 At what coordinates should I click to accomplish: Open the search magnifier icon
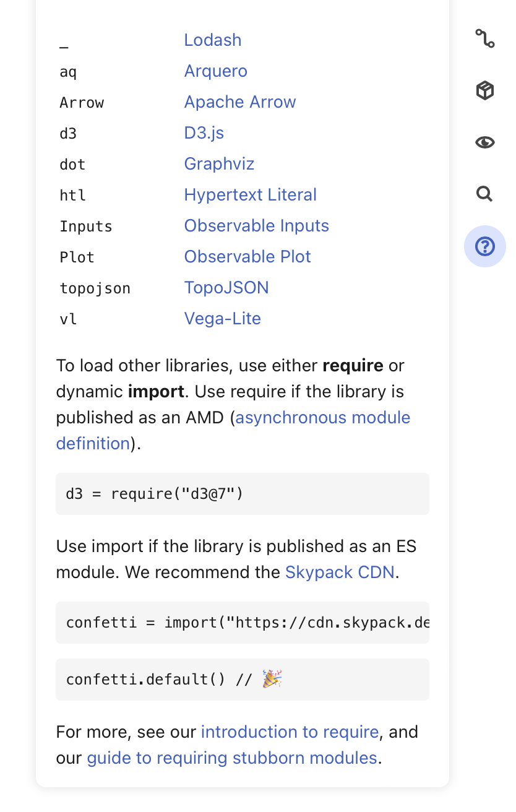click(484, 194)
